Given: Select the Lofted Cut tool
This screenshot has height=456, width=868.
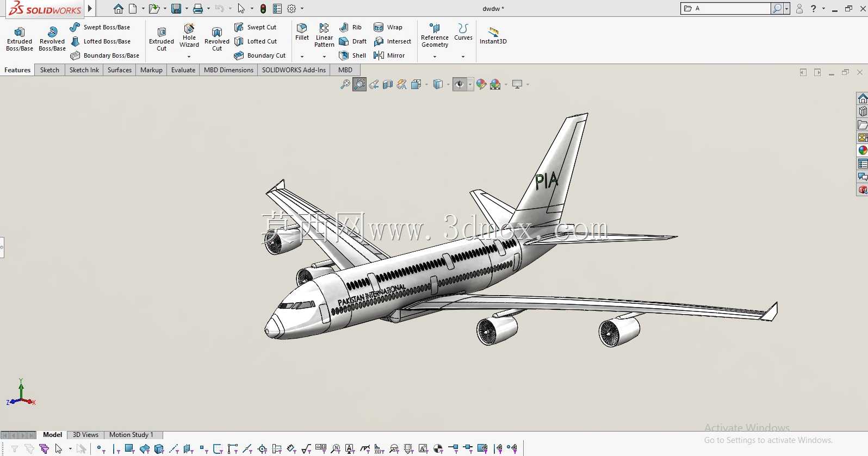Looking at the screenshot, I should pos(256,41).
